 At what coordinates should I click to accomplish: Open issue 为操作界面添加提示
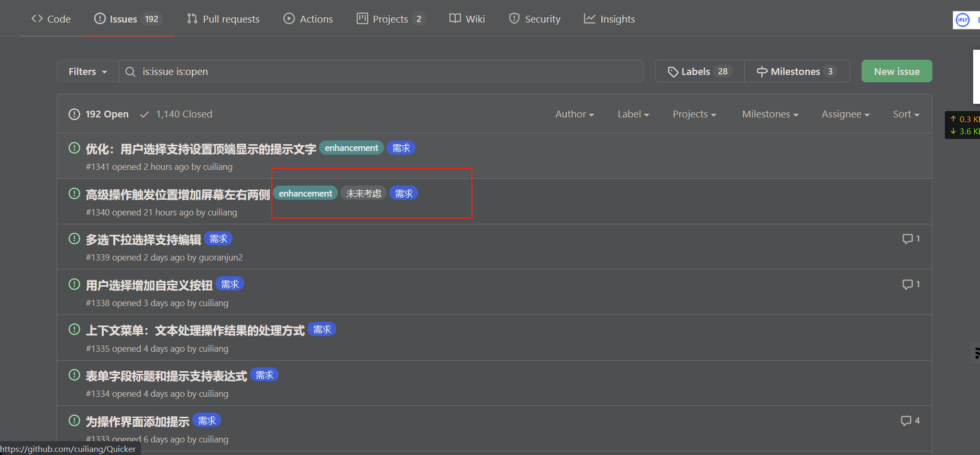(x=138, y=421)
